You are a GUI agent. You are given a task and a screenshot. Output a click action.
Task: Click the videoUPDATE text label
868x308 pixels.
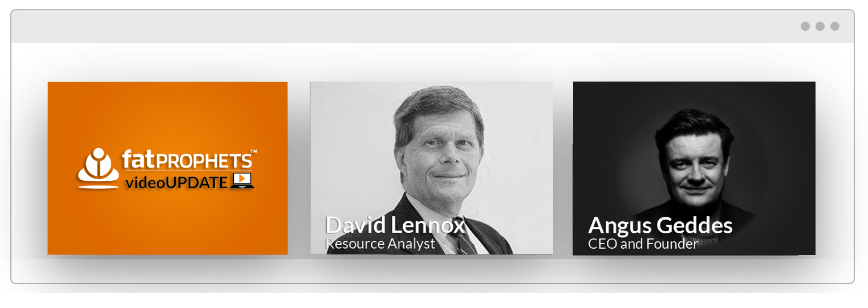[x=176, y=183]
